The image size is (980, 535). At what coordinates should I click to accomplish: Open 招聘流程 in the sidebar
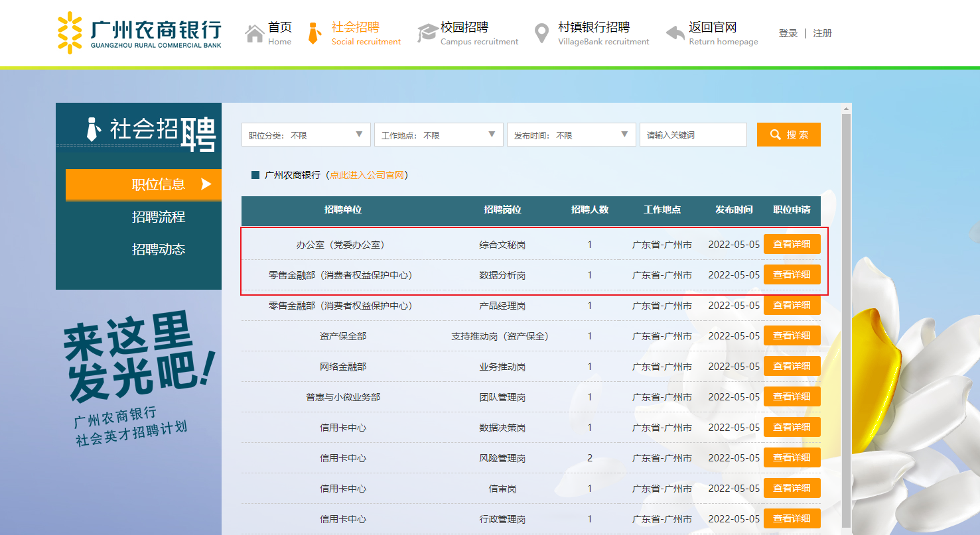[x=159, y=217]
